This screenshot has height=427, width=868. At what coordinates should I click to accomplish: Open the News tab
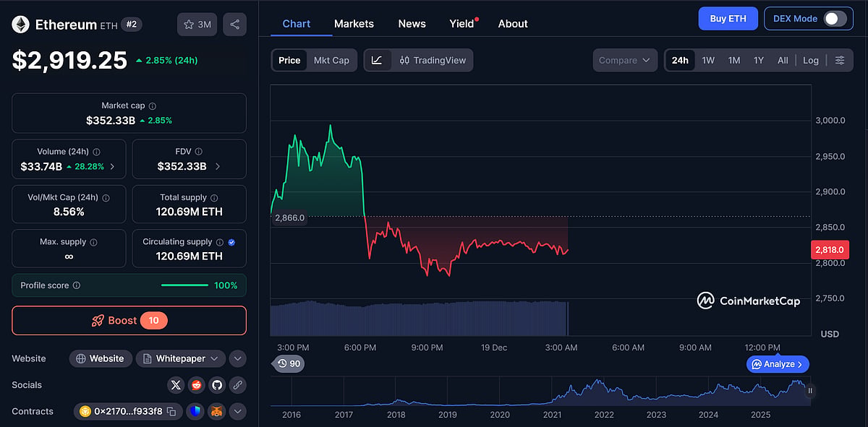(x=412, y=23)
